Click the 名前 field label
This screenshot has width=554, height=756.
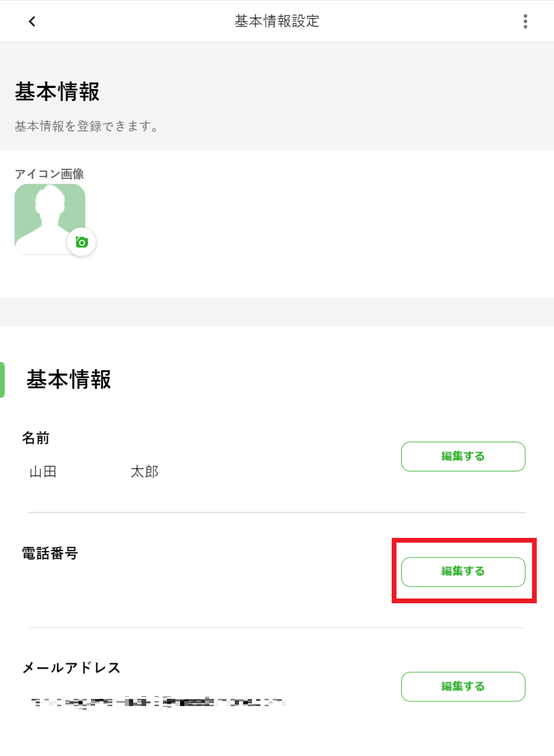pyautogui.click(x=36, y=438)
